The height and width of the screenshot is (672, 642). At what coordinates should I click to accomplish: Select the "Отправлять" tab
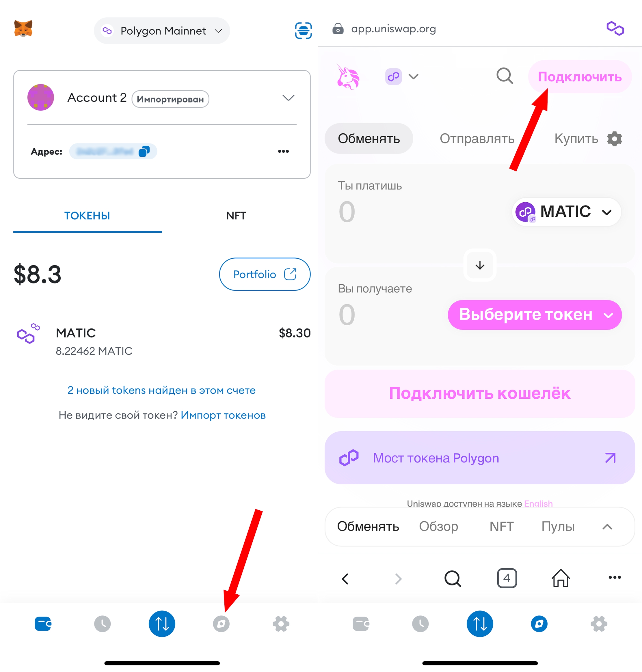coord(477,139)
